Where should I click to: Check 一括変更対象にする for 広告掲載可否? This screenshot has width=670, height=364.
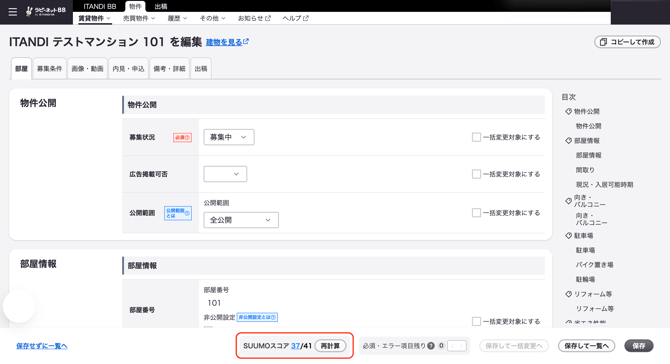click(476, 174)
